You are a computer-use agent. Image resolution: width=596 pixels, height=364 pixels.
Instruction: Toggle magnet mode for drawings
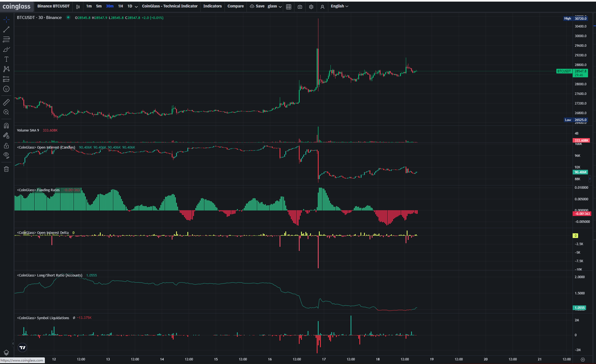[x=6, y=126]
